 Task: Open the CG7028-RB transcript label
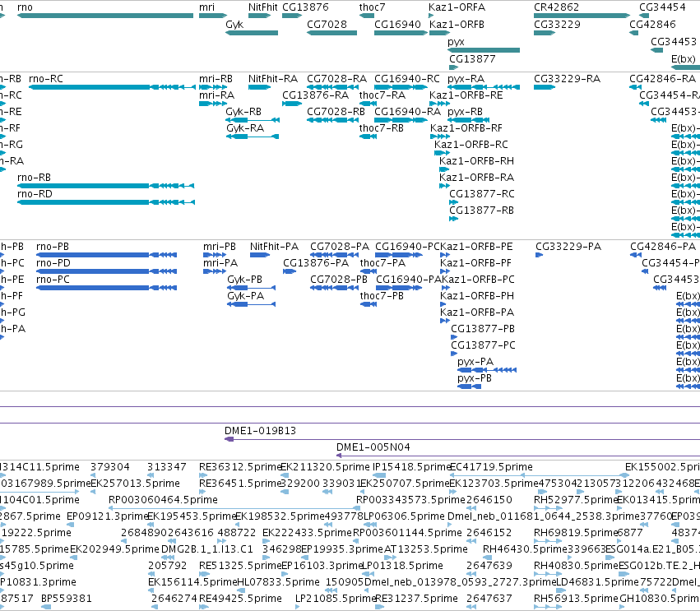point(336,112)
